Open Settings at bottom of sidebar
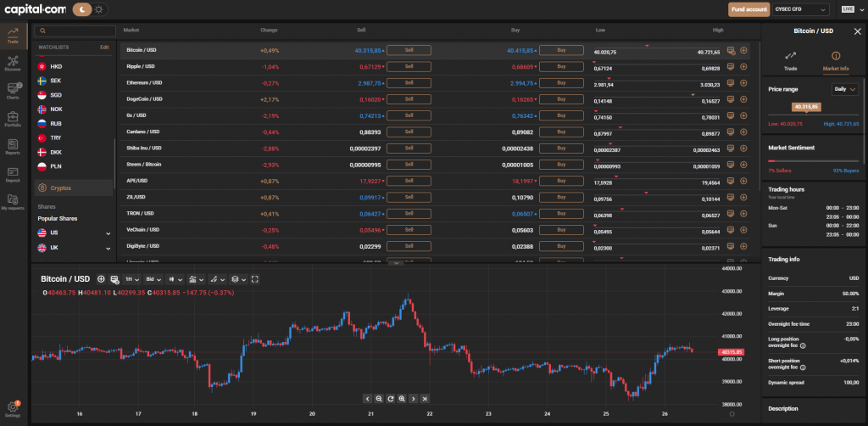The width and height of the screenshot is (868, 426). [x=13, y=409]
